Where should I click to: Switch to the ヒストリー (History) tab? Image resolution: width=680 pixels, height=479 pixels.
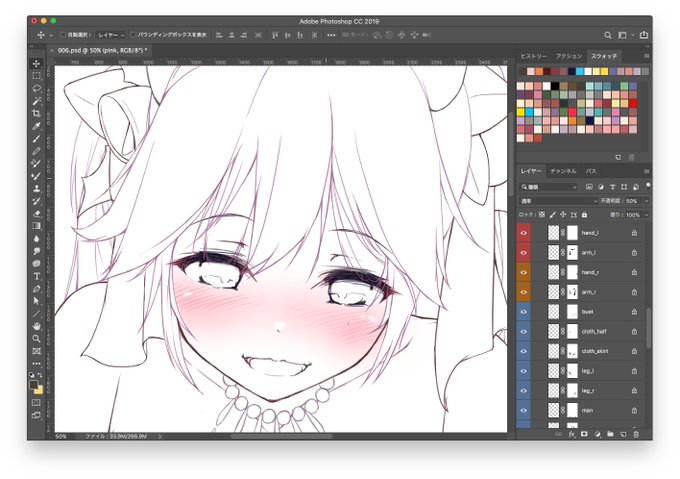[x=533, y=56]
